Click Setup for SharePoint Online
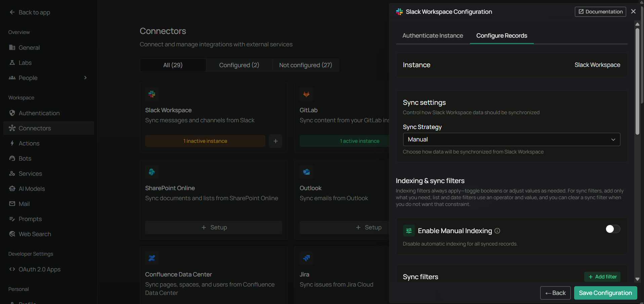644x304 pixels. [x=214, y=227]
